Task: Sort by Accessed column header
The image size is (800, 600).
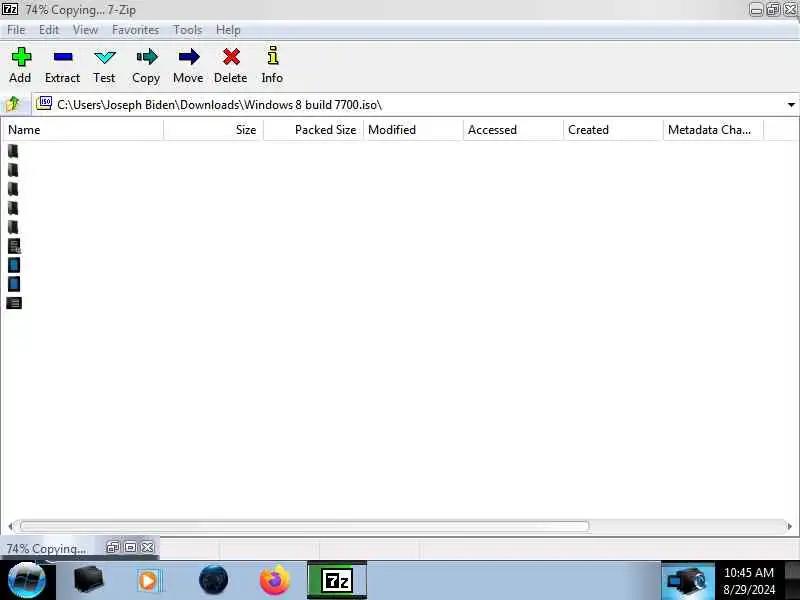Action: point(513,130)
